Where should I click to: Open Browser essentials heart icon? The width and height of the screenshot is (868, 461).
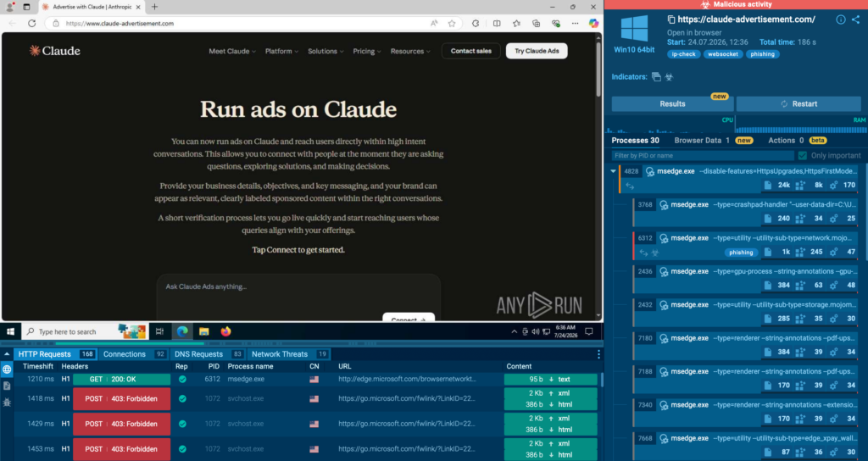(556, 23)
